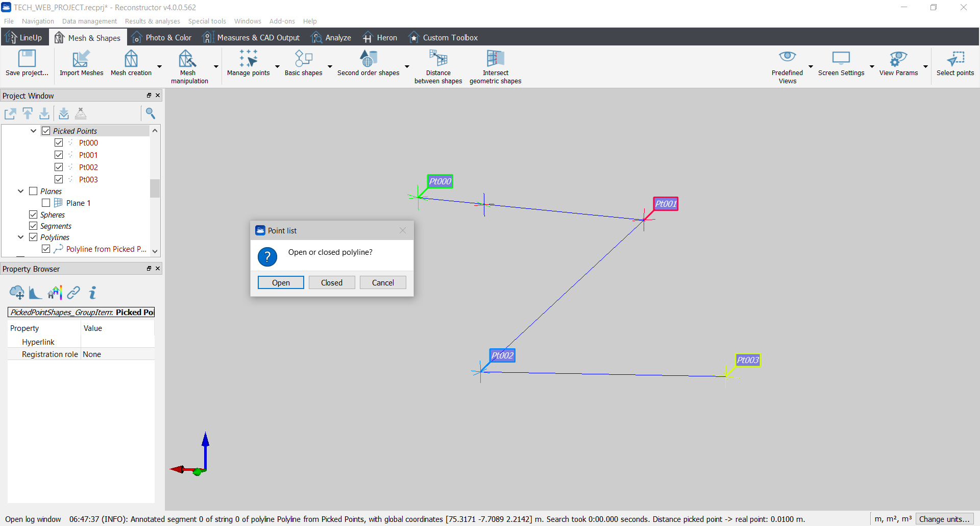This screenshot has width=980, height=526.
Task: Open the Import Meshes tool
Action: coord(81,59)
